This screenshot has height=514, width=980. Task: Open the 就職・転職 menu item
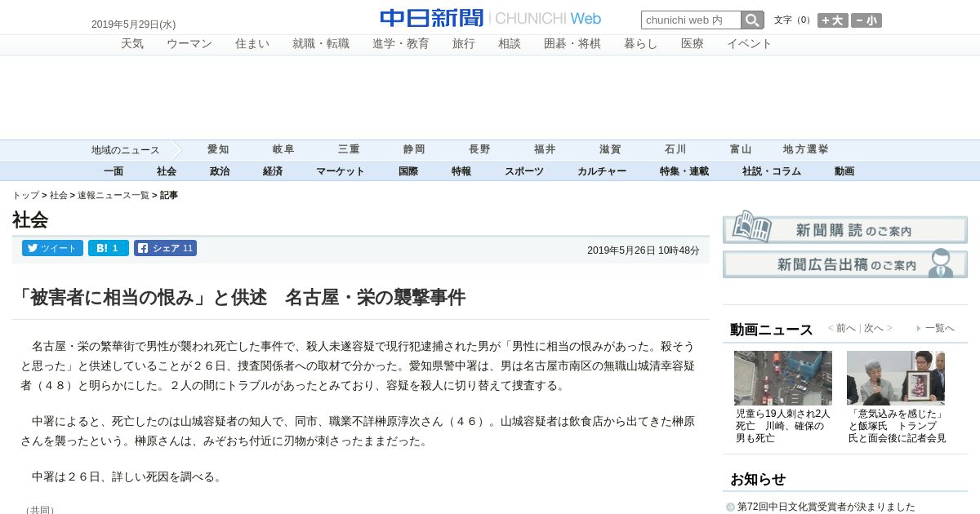pyautogui.click(x=321, y=44)
